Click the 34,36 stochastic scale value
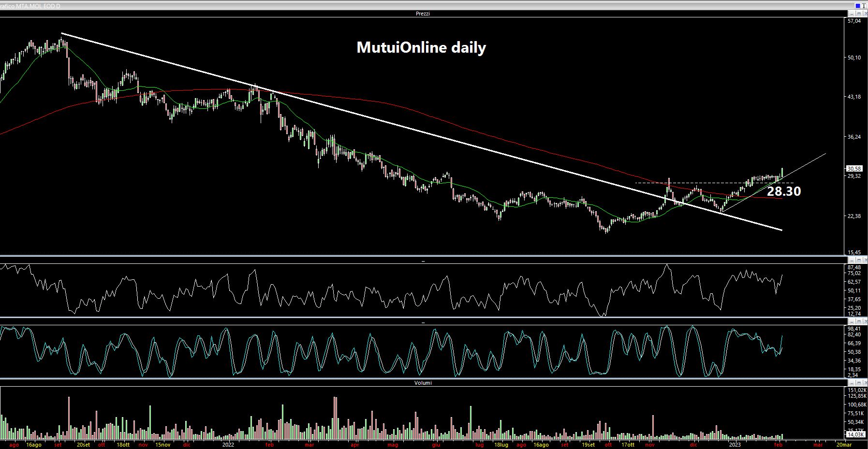The height and width of the screenshot is (449, 868). point(854,361)
